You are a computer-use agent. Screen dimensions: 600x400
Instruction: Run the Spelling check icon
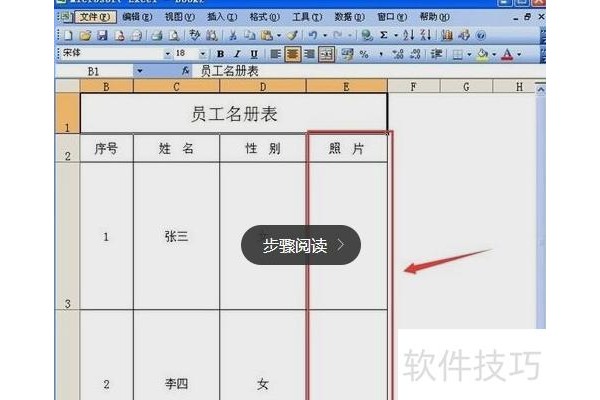(195, 35)
